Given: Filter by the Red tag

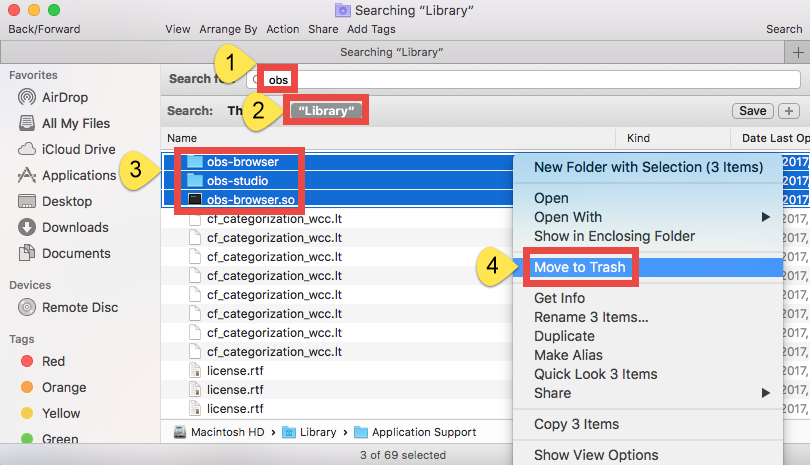Looking at the screenshot, I should (x=43, y=361).
